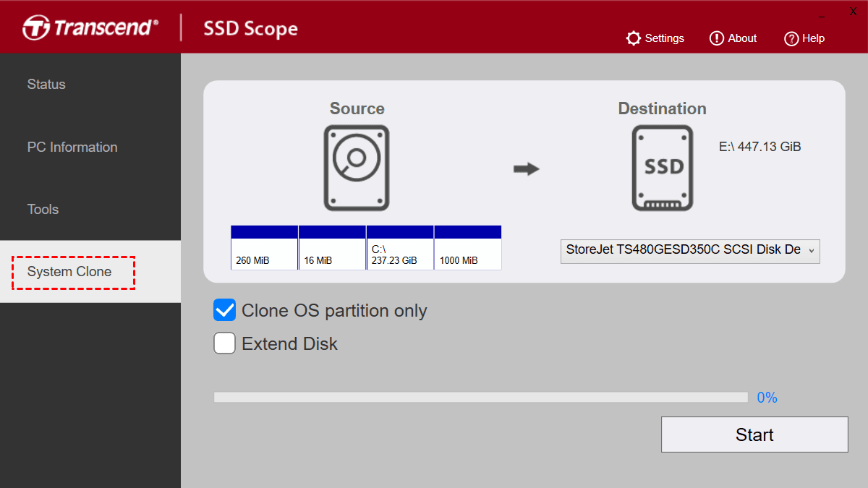Select the C:\ 237.23 GiB partition

tap(400, 248)
